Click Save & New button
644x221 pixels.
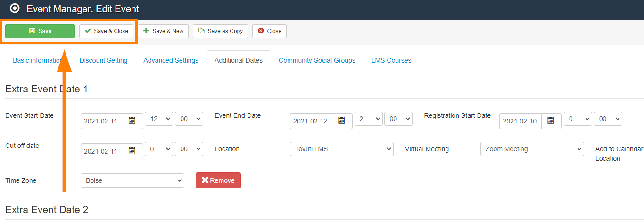[163, 31]
